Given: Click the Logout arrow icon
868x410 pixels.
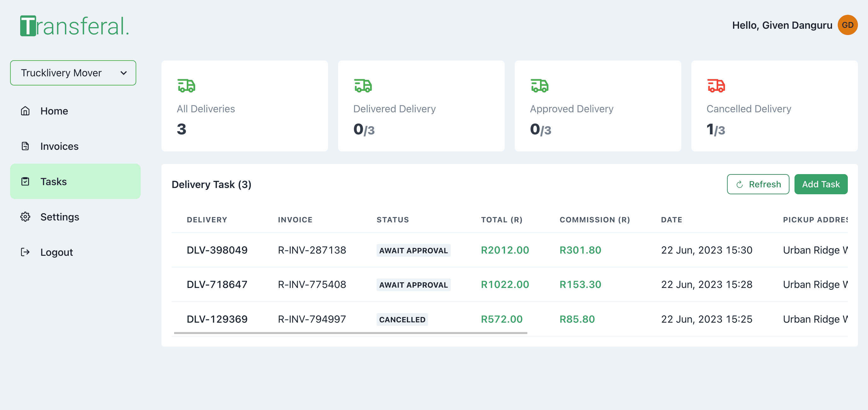Looking at the screenshot, I should (25, 252).
